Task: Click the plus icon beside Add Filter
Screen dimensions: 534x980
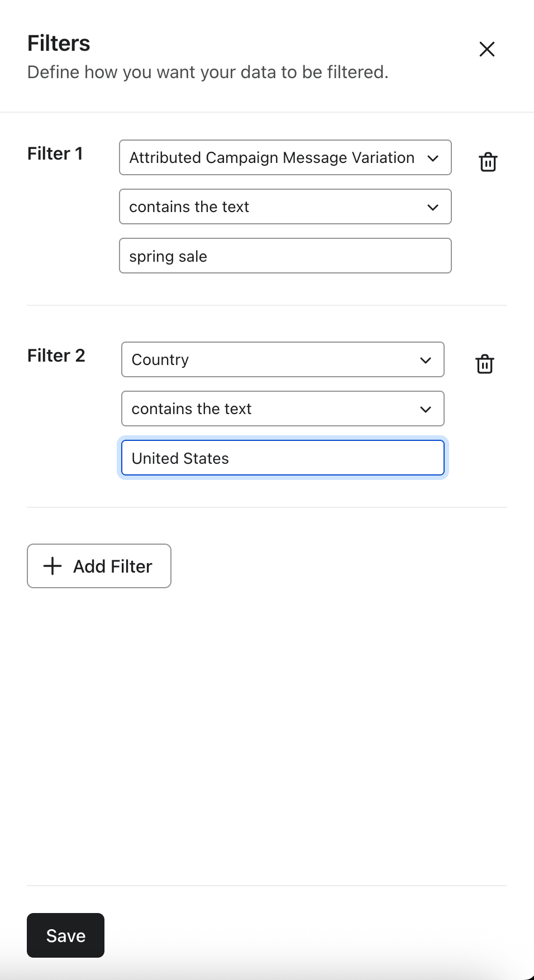Action: click(x=53, y=566)
